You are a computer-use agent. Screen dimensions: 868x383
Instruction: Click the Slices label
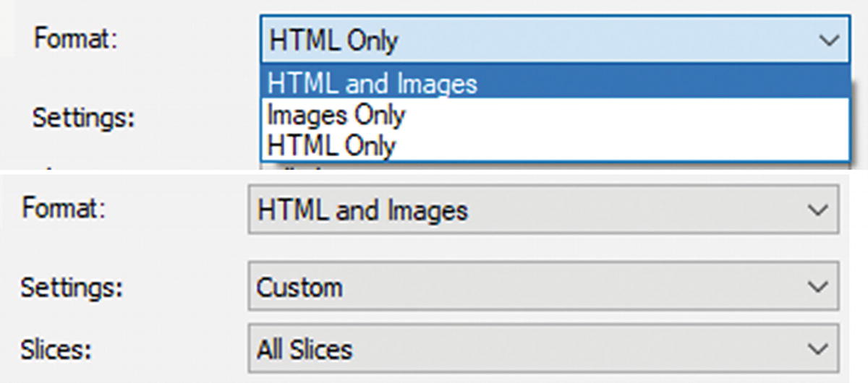(x=56, y=350)
